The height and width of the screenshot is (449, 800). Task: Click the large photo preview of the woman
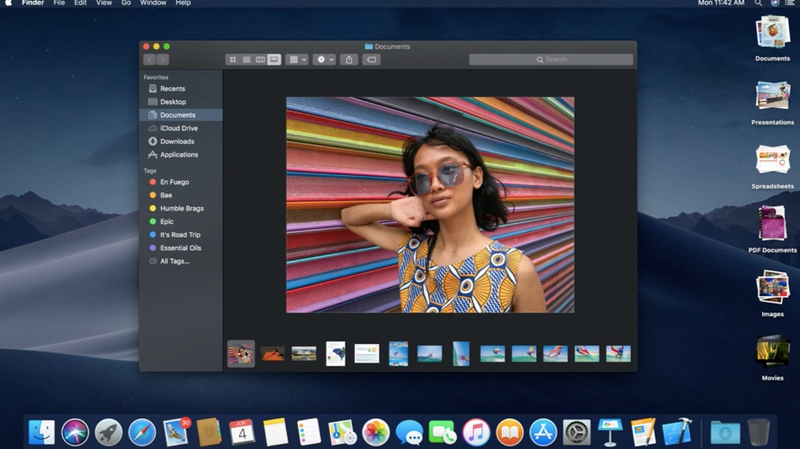coord(430,205)
